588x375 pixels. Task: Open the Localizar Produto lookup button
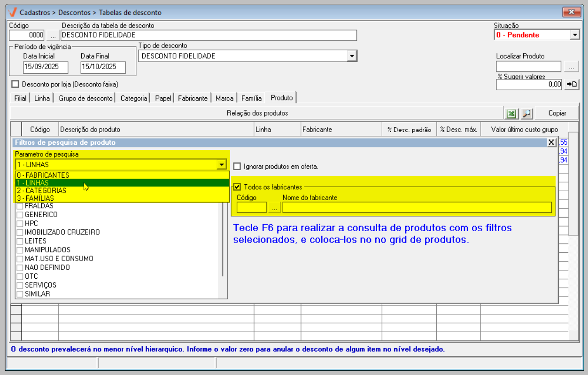[571, 67]
